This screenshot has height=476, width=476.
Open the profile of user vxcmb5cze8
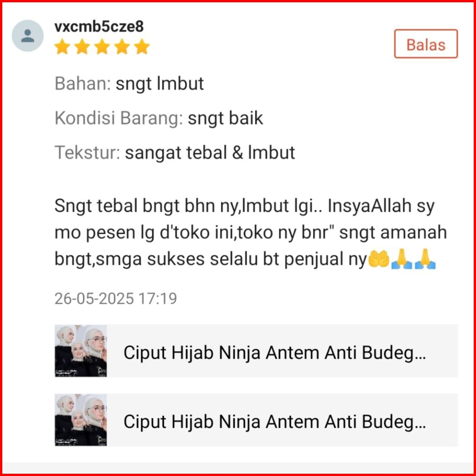pos(99,26)
